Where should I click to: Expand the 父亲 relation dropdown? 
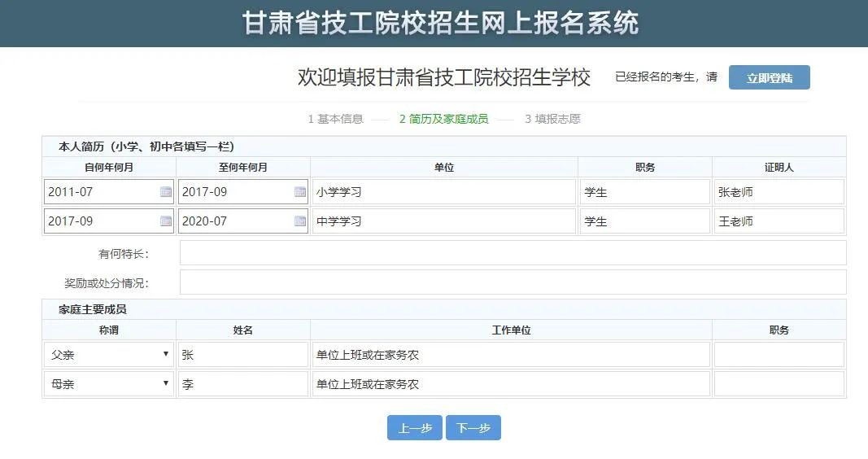tap(109, 355)
